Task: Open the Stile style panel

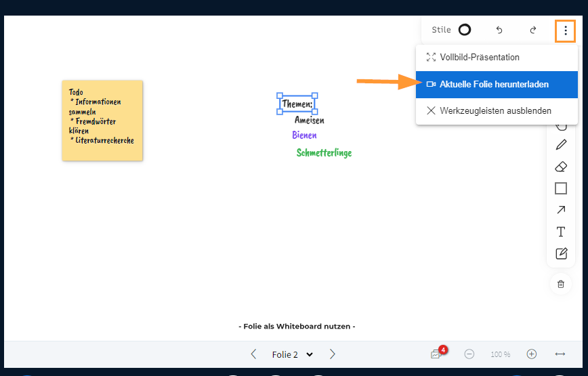Action: coord(451,30)
